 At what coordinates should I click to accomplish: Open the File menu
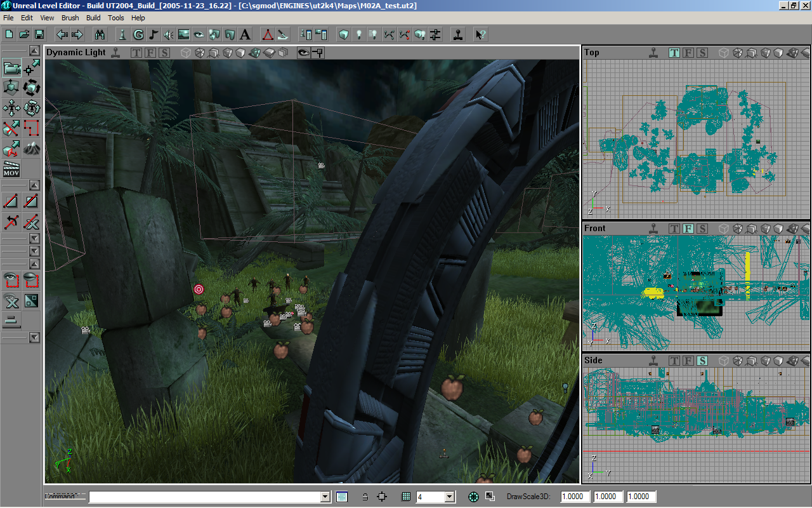click(x=8, y=18)
